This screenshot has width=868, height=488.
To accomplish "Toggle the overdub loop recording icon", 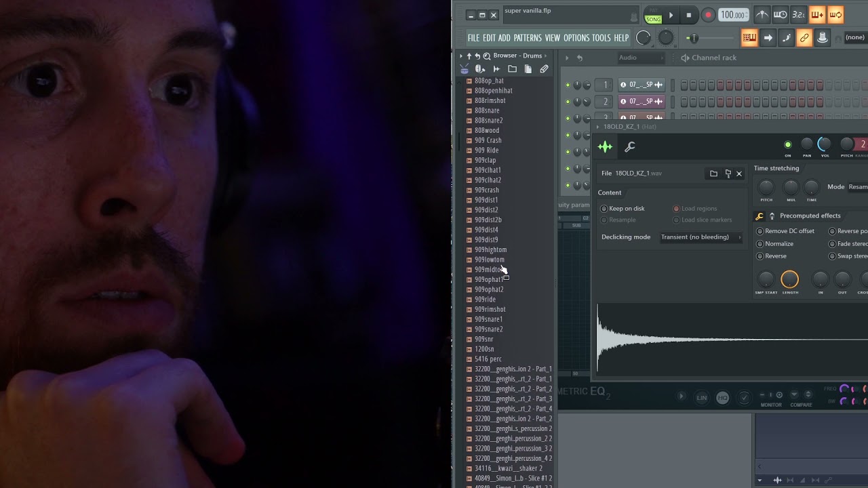I will click(x=817, y=15).
